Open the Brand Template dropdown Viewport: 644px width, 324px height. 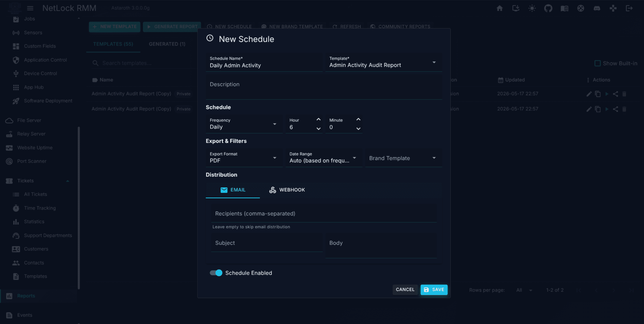404,158
